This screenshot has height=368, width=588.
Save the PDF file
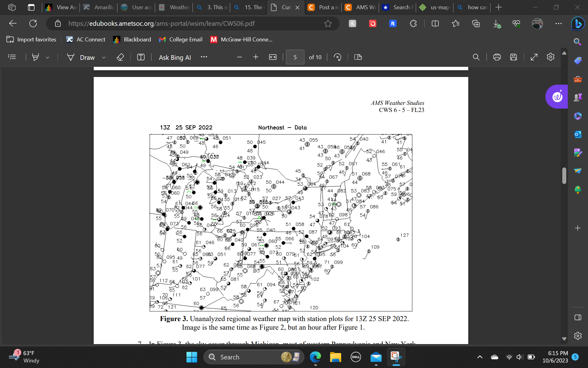(x=514, y=57)
